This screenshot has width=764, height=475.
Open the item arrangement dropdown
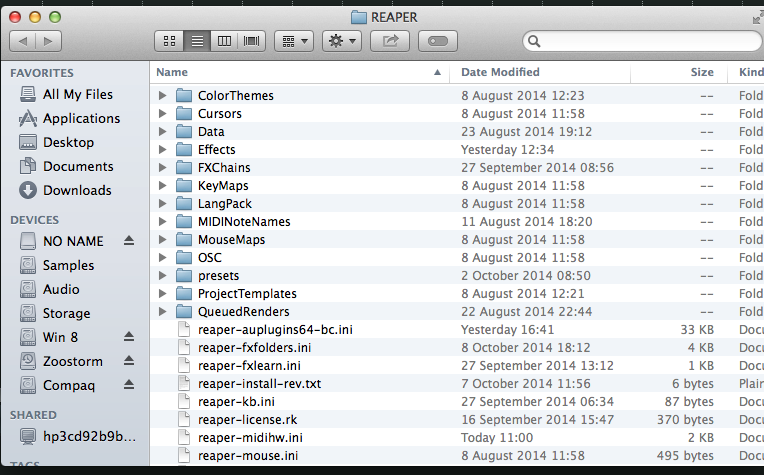[294, 41]
